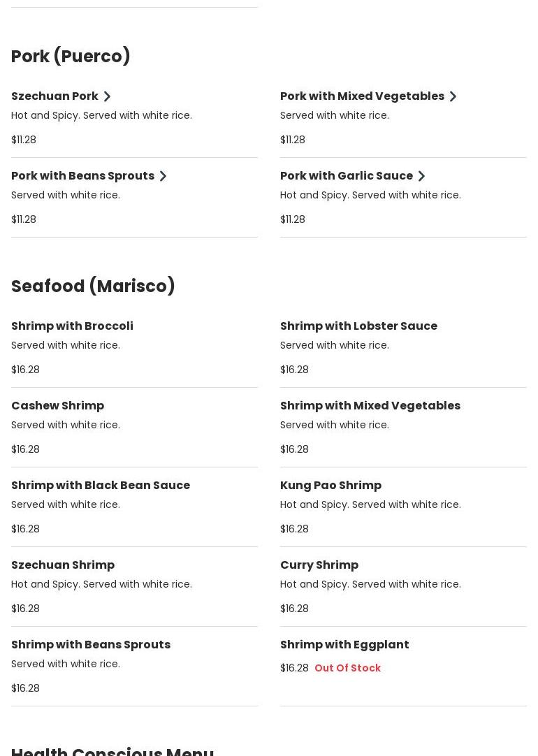538x756 pixels.
Task: Pick the Kung Pao Shrimp dish
Action: [x=330, y=486]
